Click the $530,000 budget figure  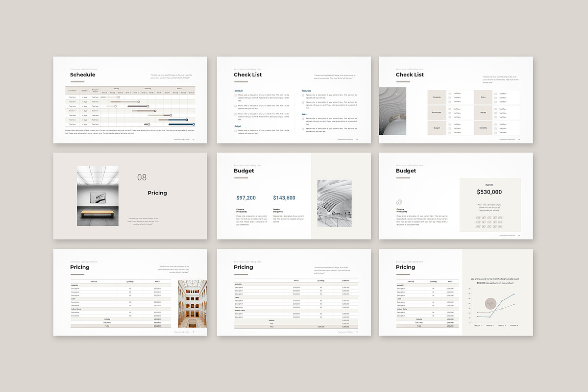point(489,192)
